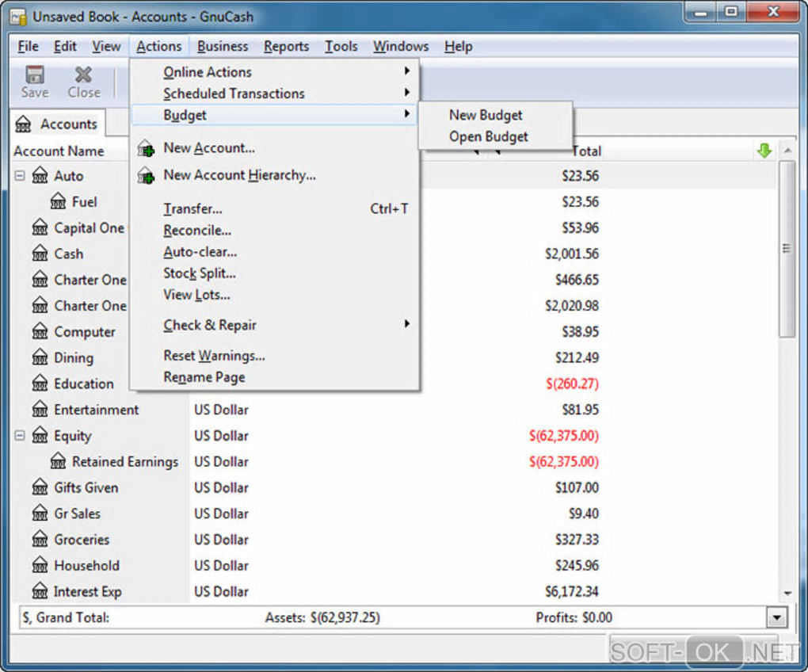The image size is (808, 672).
Task: Sort by Total column header
Action: 586,151
